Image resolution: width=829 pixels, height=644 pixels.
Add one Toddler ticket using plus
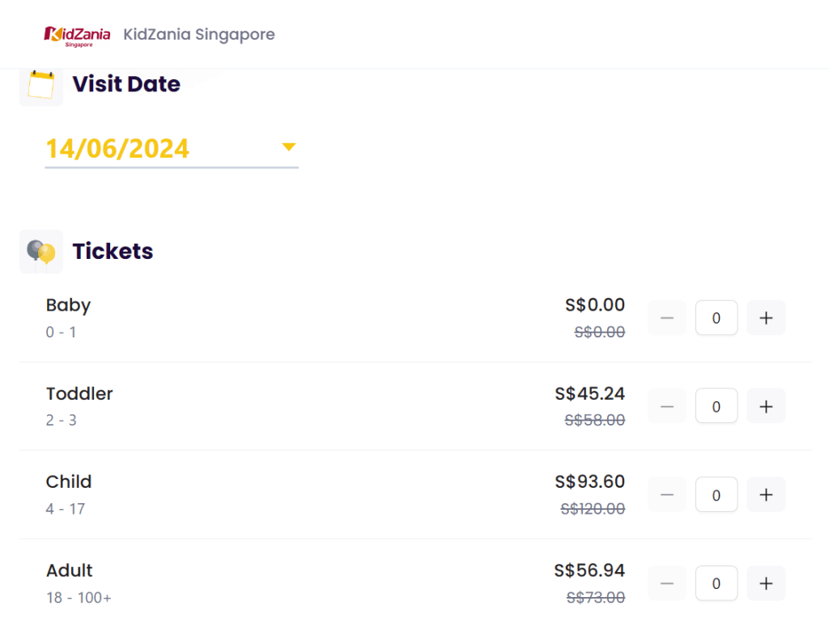(x=766, y=406)
